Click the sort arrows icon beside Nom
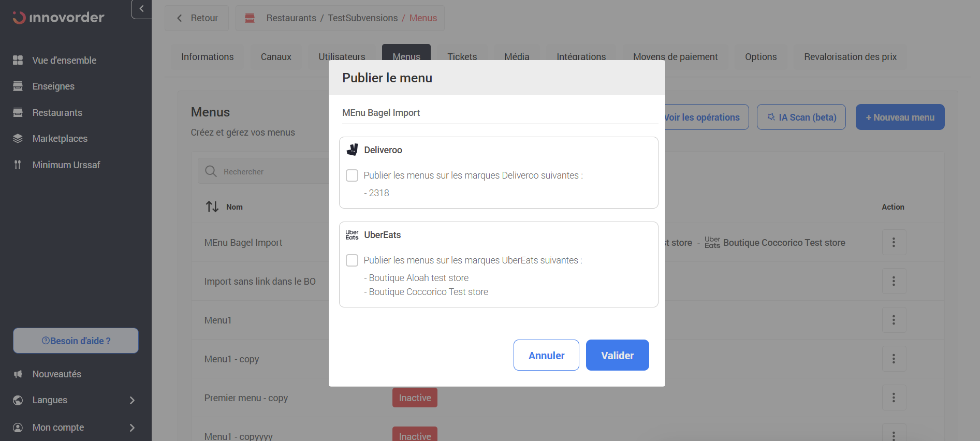Viewport: 980px width, 441px height. [x=212, y=207]
